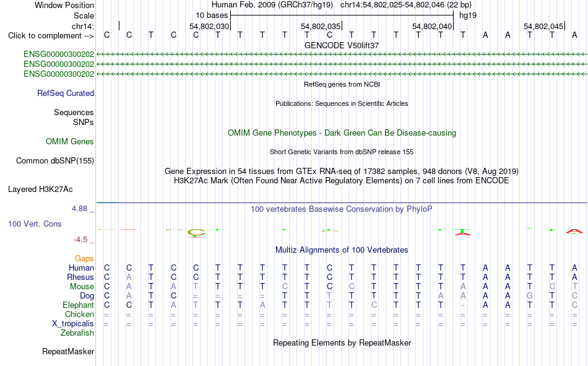Click the 100 Vert. Cons track label

point(35,224)
